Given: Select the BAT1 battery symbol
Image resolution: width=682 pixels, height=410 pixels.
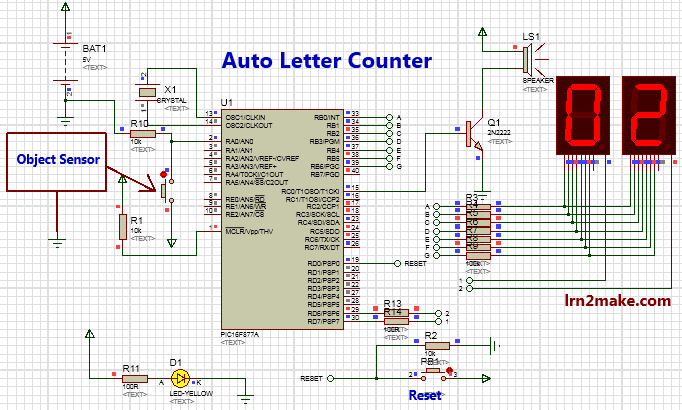Looking at the screenshot, I should pos(65,62).
